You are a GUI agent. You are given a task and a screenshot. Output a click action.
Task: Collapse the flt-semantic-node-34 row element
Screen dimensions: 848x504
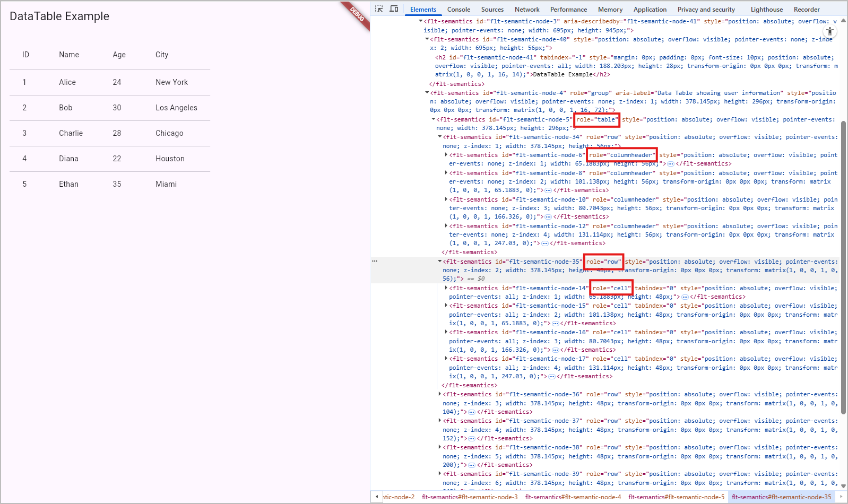[440, 137]
